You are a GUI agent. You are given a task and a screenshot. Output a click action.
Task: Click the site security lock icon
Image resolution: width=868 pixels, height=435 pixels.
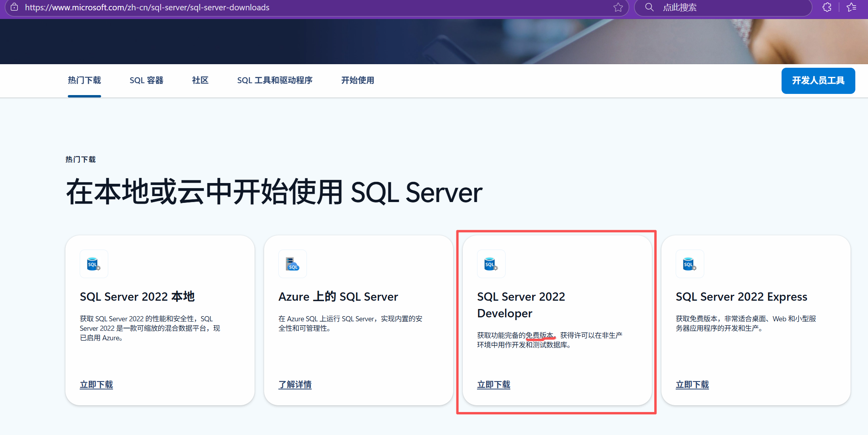pyautogui.click(x=14, y=7)
